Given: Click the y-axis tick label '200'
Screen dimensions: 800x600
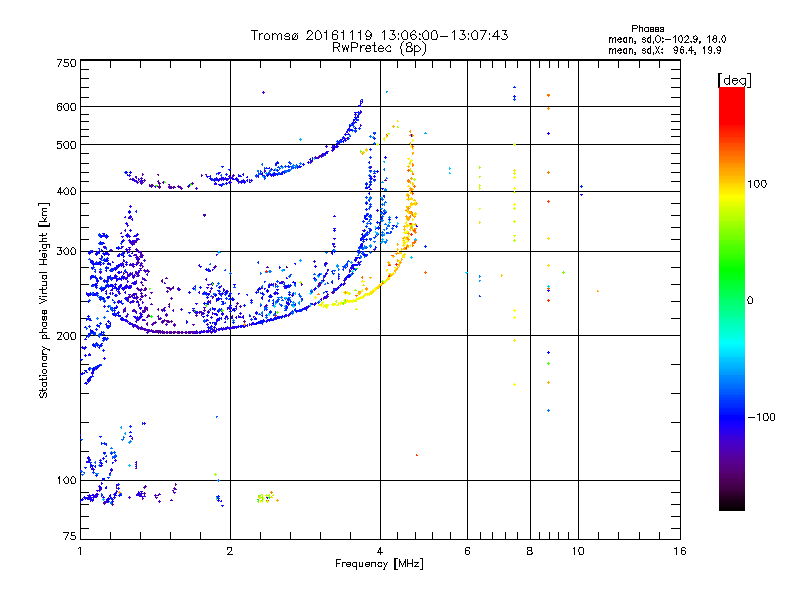Looking at the screenshot, I should point(66,336).
